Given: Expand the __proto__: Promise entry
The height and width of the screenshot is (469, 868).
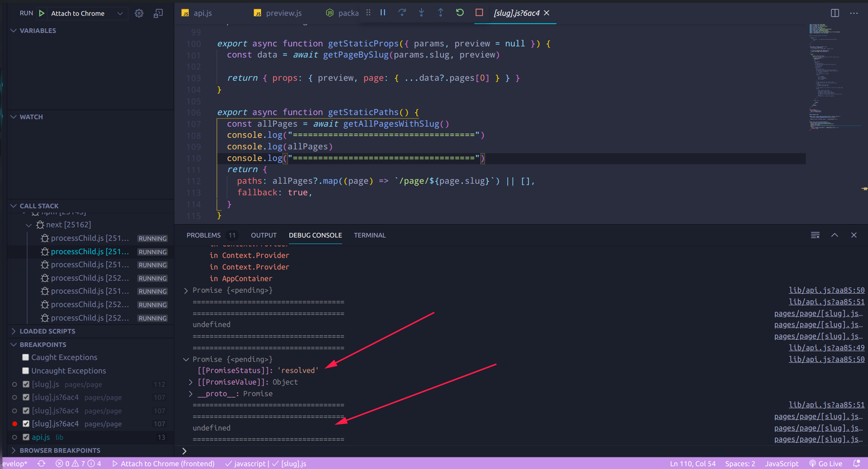Looking at the screenshot, I should [x=191, y=394].
